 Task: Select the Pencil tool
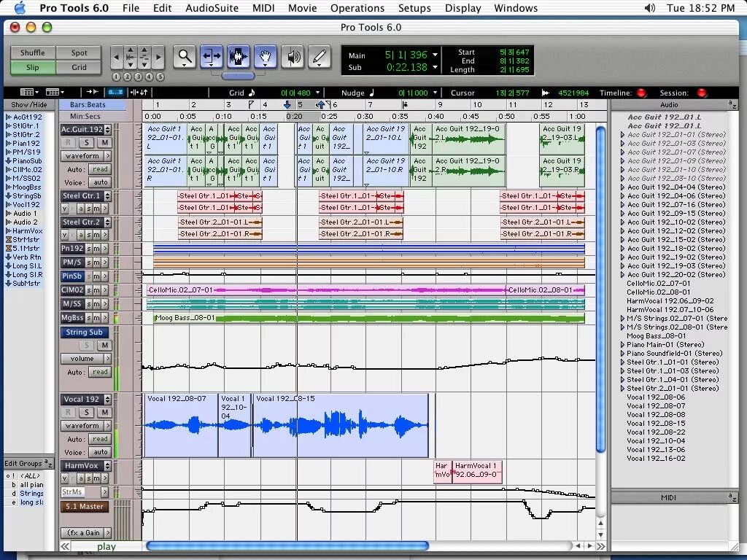pos(320,57)
